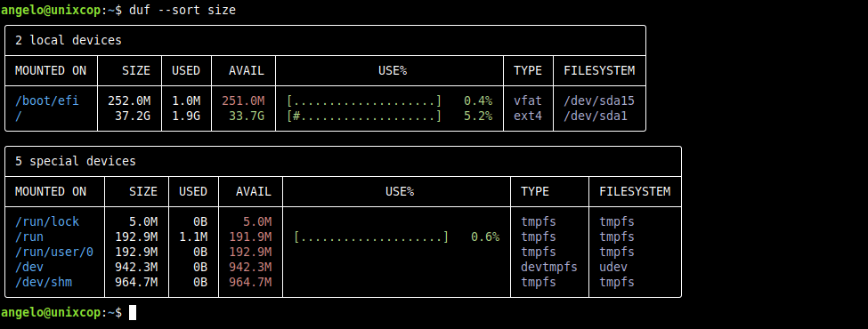868x329 pixels.
Task: Click the block cursor at the bottom prompt
Action: (133, 312)
